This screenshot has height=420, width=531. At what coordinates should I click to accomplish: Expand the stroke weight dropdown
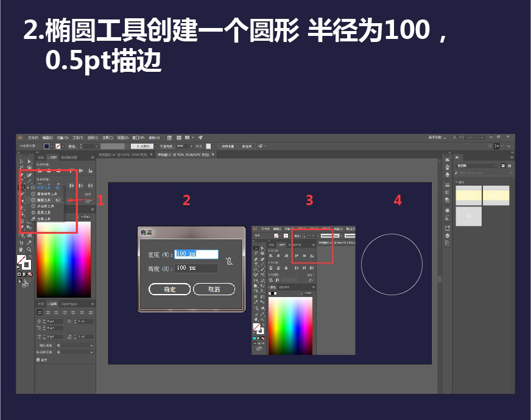pyautogui.click(x=96, y=146)
